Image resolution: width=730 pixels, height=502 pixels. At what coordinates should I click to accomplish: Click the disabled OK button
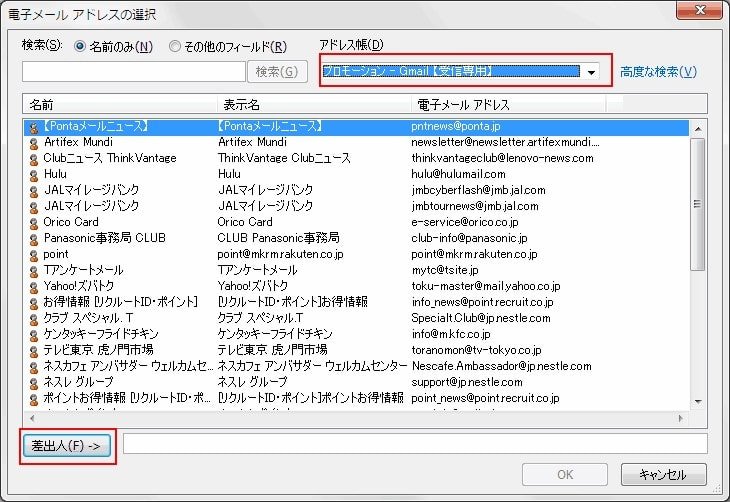pos(565,475)
